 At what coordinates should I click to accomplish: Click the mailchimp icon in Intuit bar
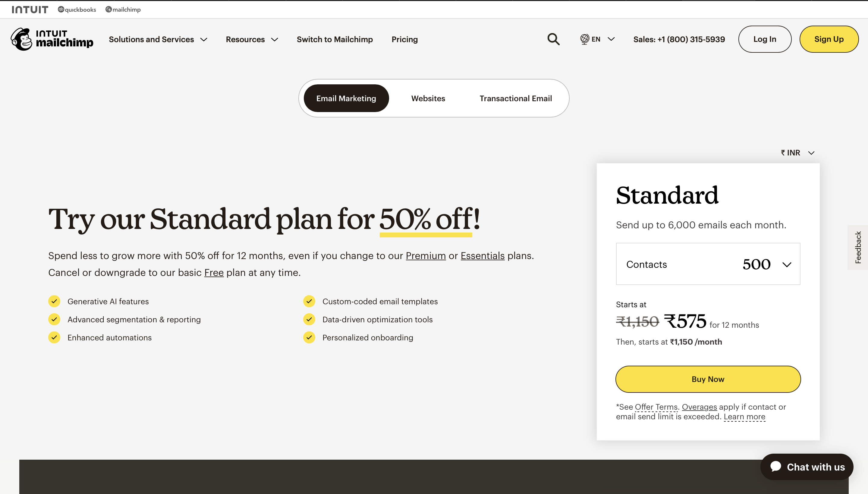108,9
